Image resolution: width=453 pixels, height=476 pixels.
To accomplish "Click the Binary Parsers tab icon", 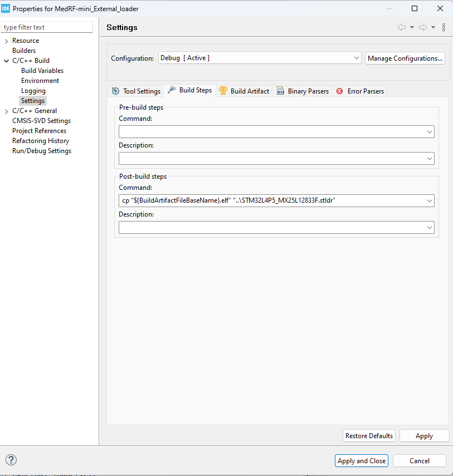I will 280,91.
